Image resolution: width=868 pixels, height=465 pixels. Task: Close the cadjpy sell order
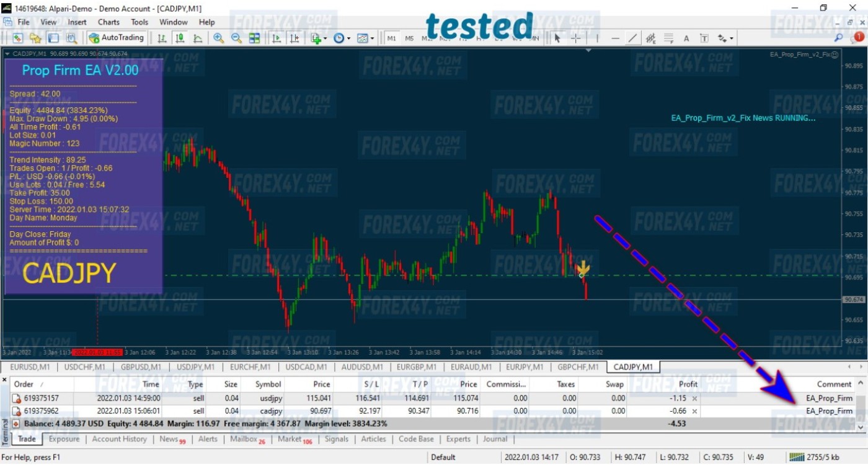pos(694,411)
